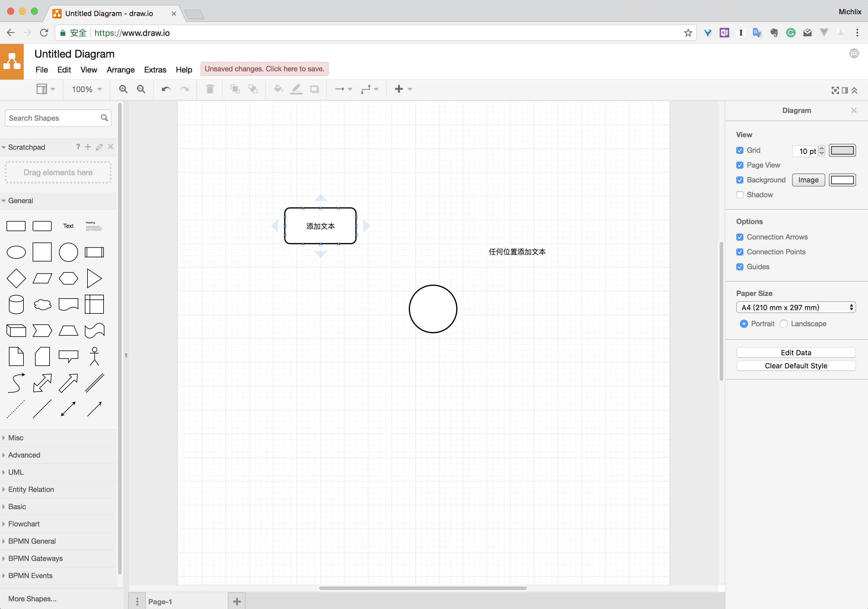Enable the Shadow checkbox
Image resolution: width=868 pixels, height=609 pixels.
[x=740, y=195]
